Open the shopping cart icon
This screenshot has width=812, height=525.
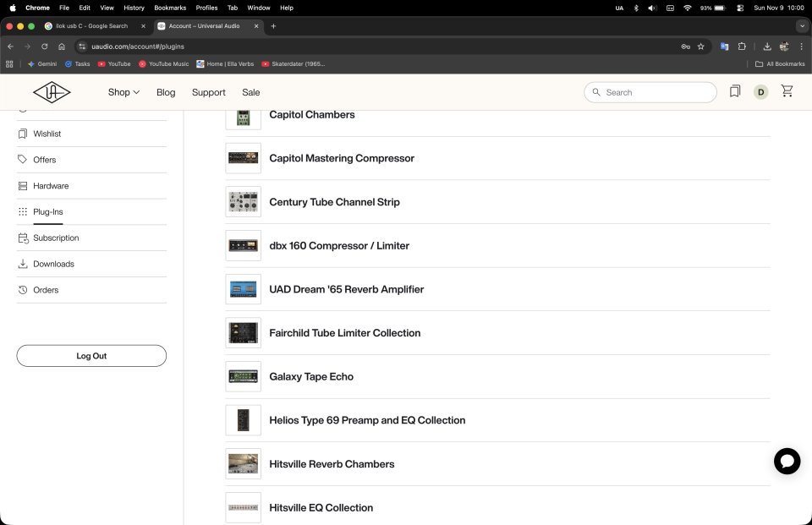click(x=787, y=91)
